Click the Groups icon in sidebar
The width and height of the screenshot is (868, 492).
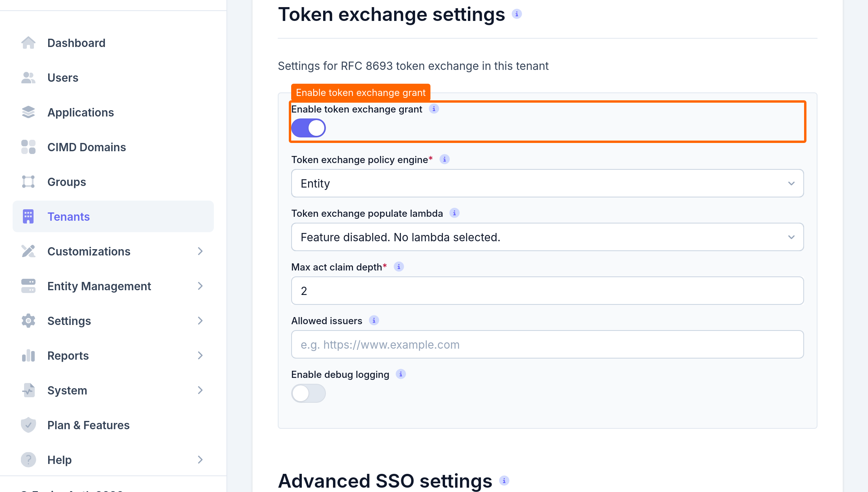[x=28, y=182]
